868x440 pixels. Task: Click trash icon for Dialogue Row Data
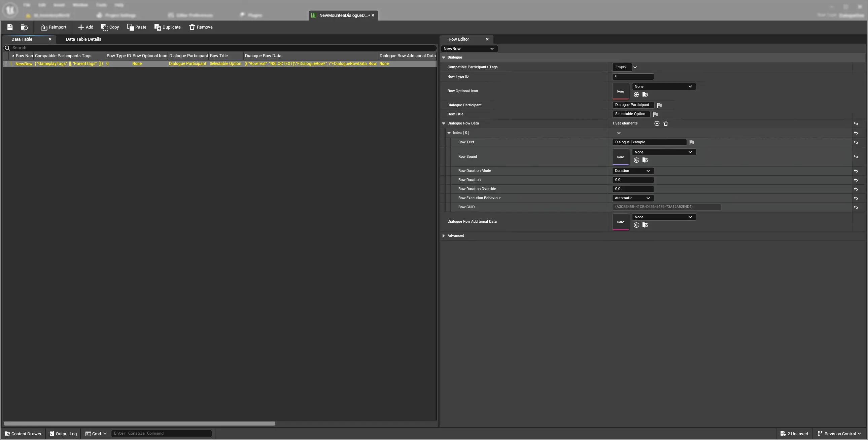tap(666, 124)
